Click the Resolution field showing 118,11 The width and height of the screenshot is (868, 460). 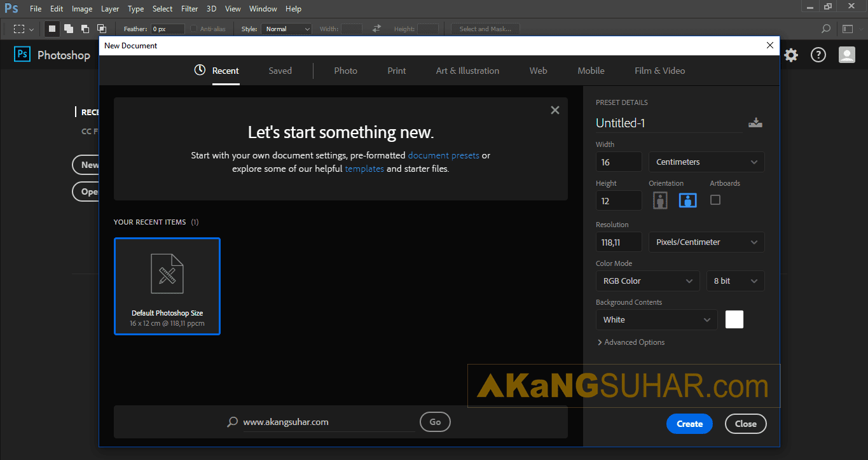point(619,242)
